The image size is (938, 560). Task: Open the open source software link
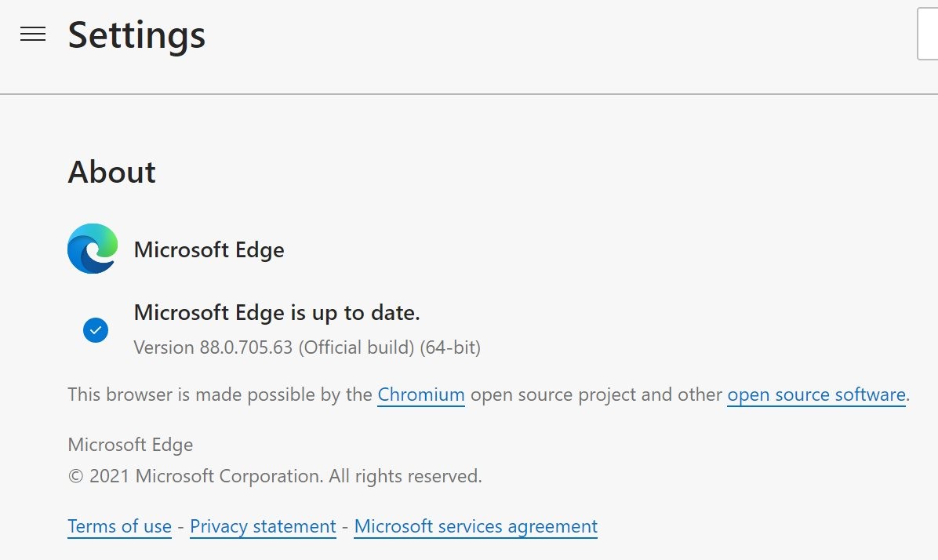[x=816, y=395]
